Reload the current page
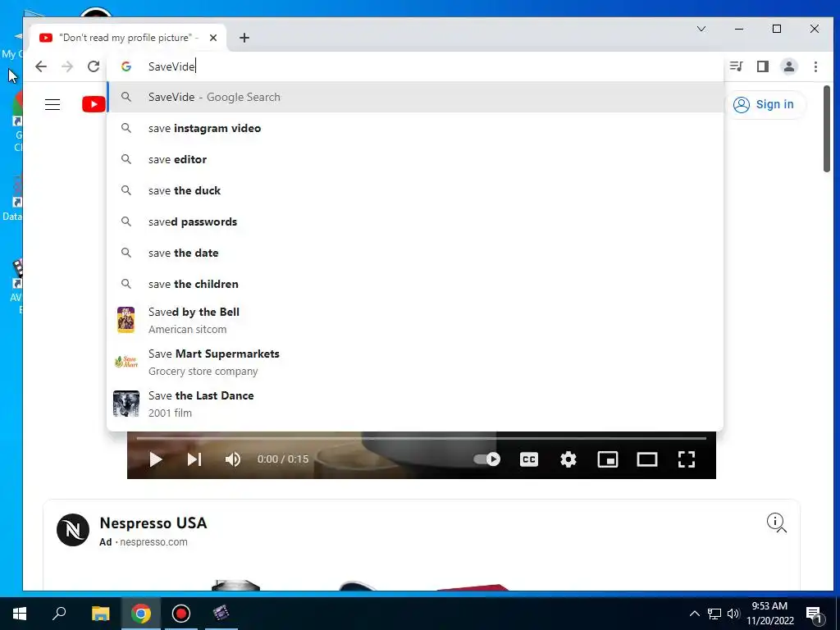 click(94, 66)
